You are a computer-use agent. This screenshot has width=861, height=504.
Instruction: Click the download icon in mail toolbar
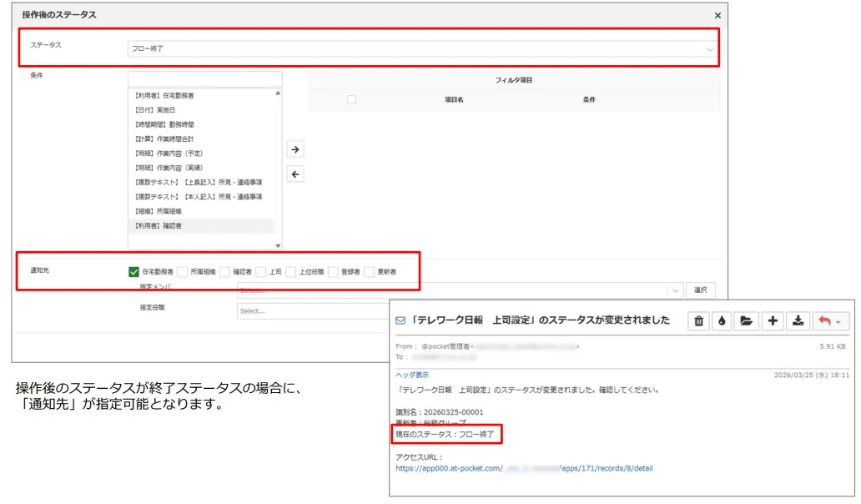(798, 320)
